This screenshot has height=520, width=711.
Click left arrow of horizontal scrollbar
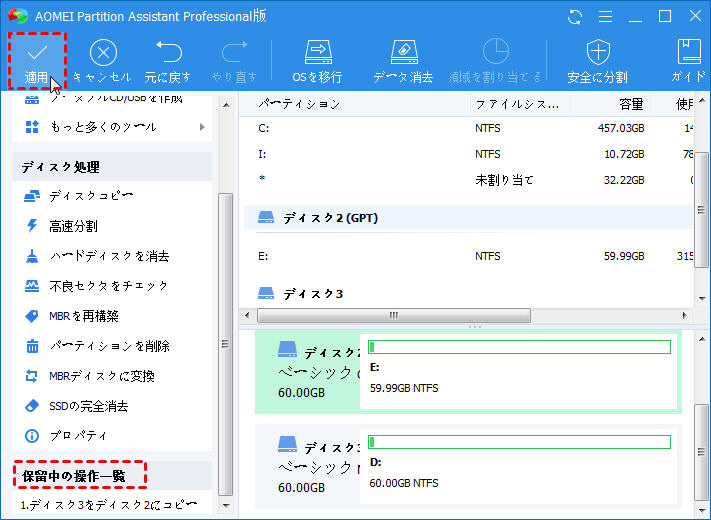(247, 315)
